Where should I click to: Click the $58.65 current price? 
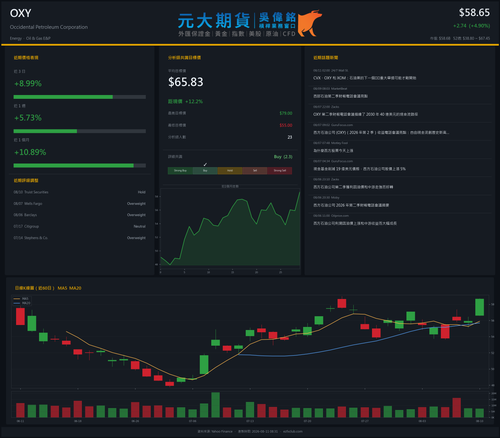474,13
